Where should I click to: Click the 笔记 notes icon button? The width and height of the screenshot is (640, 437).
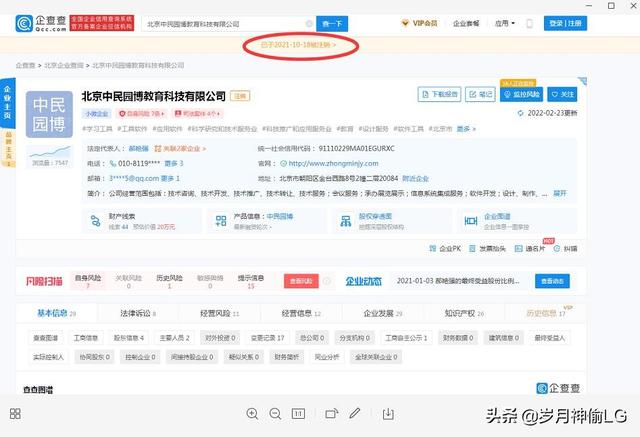click(x=482, y=96)
